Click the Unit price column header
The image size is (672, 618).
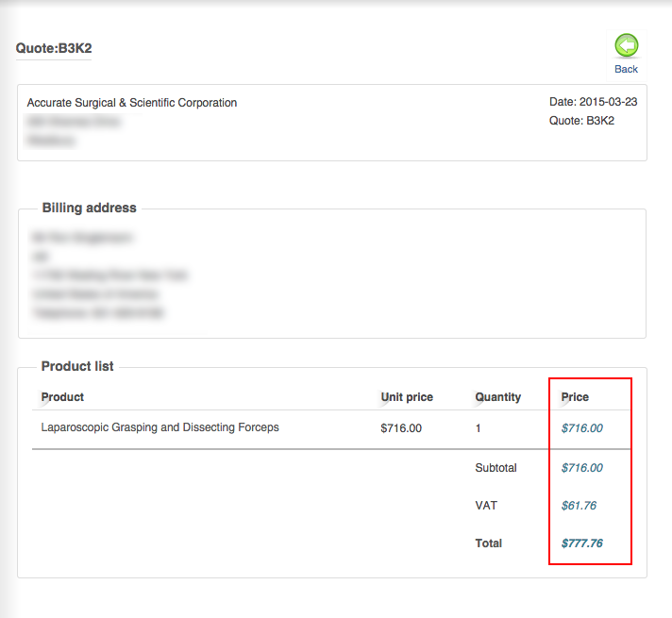coord(407,397)
